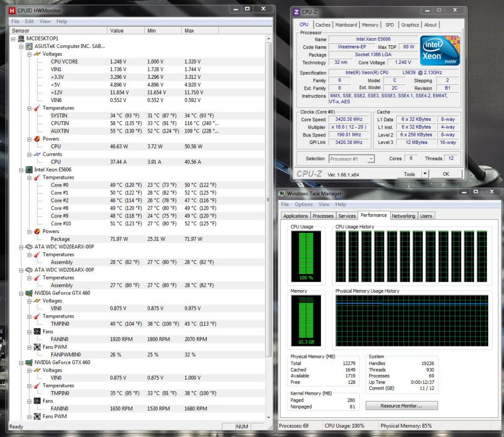The image size is (504, 437).
Task: Click the Powers flame icon above CPU 46.63 W
Action: point(37,139)
